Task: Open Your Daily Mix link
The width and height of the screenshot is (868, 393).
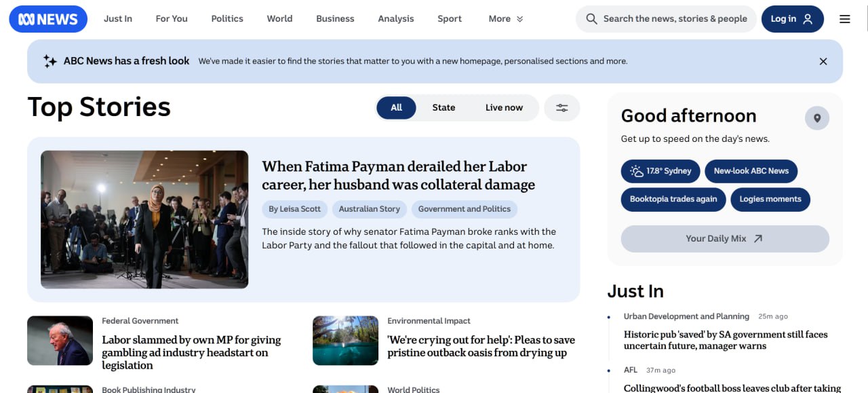Action: [x=724, y=239]
